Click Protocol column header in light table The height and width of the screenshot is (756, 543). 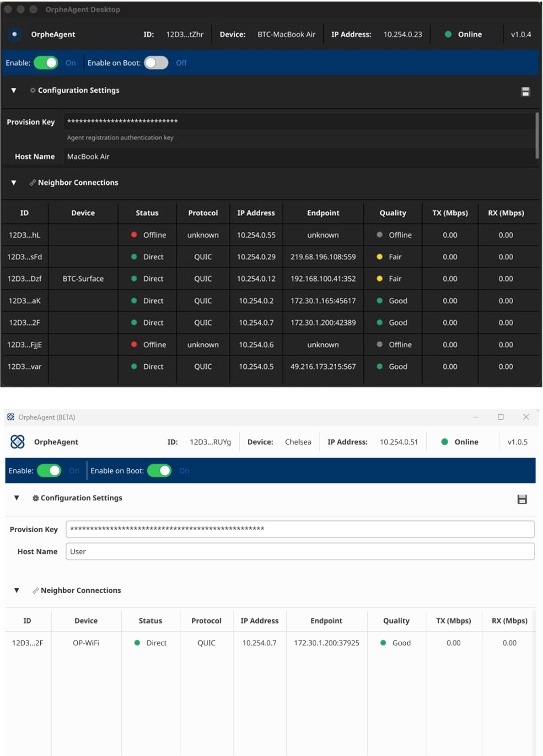tap(206, 621)
